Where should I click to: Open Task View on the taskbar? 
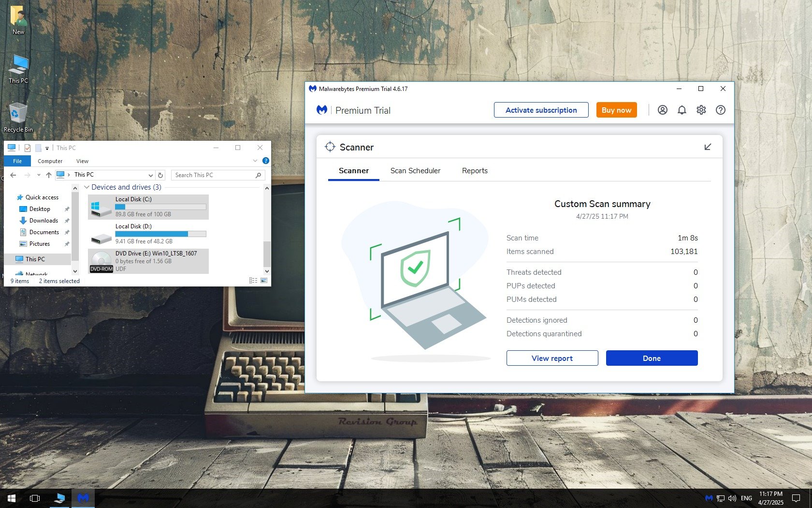[35, 498]
